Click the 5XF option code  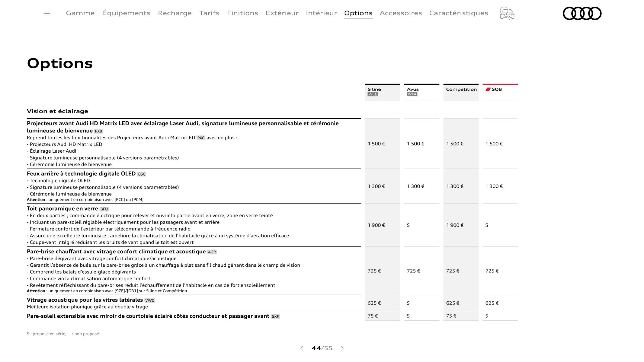click(x=275, y=316)
